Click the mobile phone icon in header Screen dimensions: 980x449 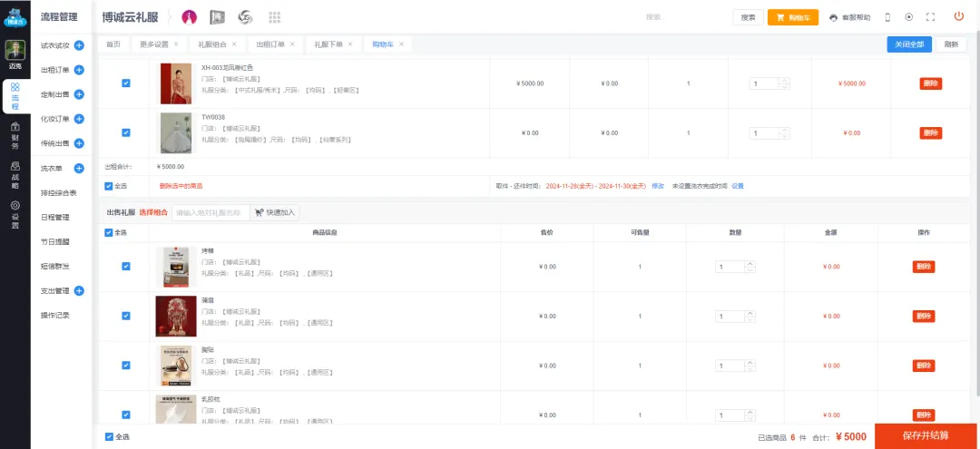click(887, 17)
